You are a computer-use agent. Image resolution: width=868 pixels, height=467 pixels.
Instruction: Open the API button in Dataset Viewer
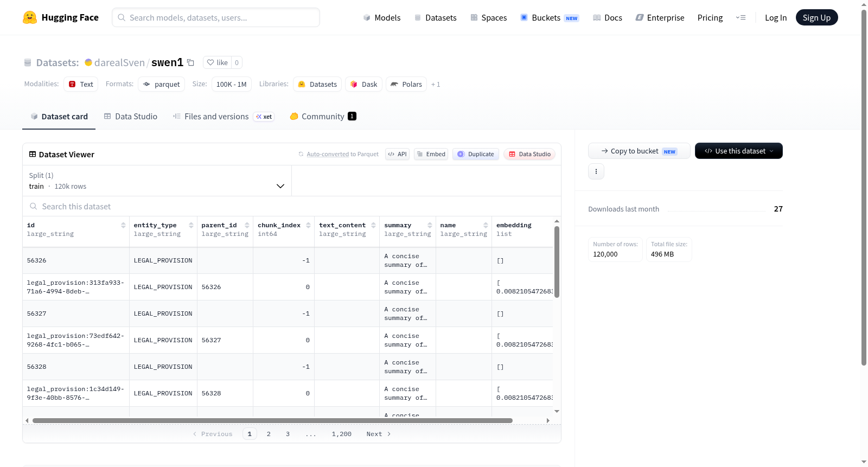point(397,154)
